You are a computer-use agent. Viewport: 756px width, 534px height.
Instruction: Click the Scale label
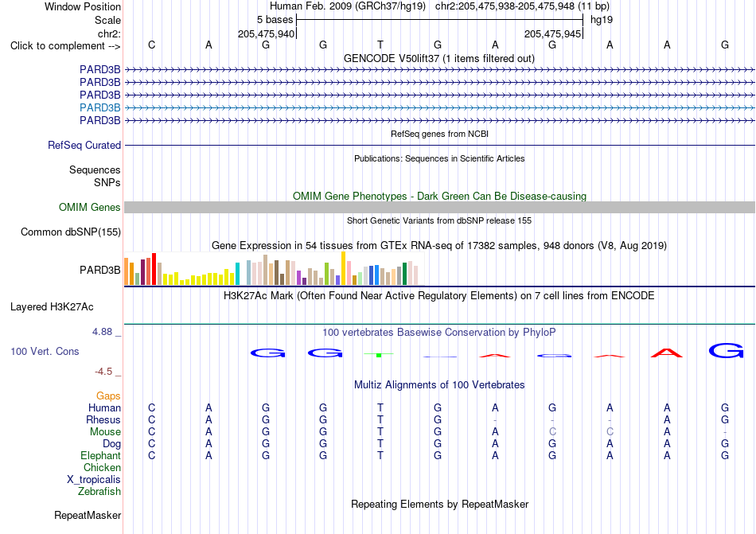(x=107, y=20)
